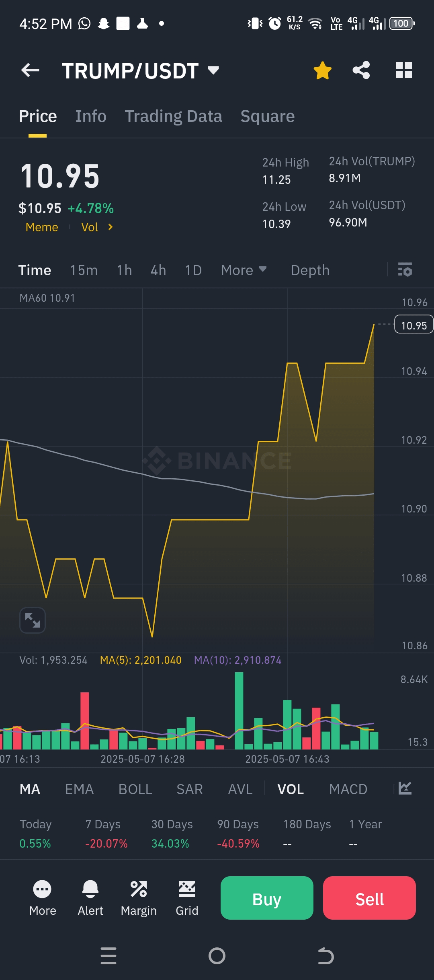Viewport: 434px width, 980px height.
Task: Switch to the Trading Data tab
Action: tap(173, 116)
